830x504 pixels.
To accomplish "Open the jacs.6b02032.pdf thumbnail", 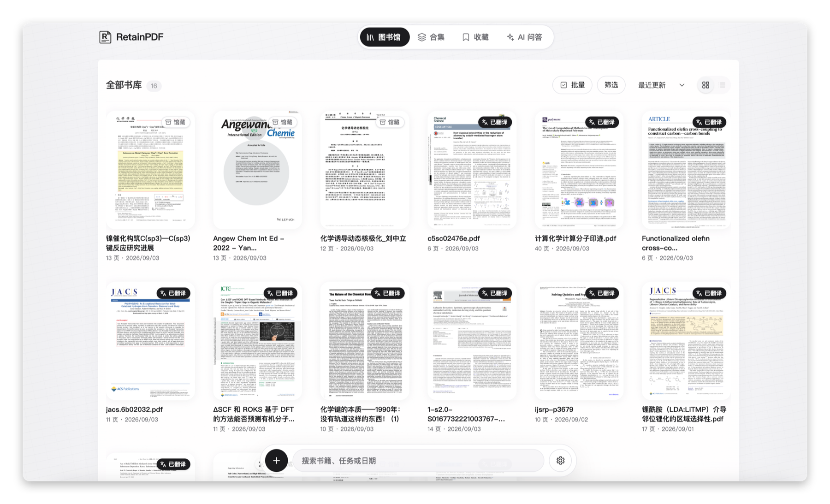I will pyautogui.click(x=150, y=341).
